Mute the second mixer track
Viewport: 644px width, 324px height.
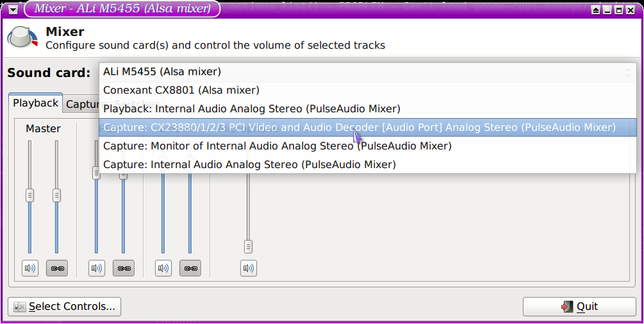(x=97, y=268)
